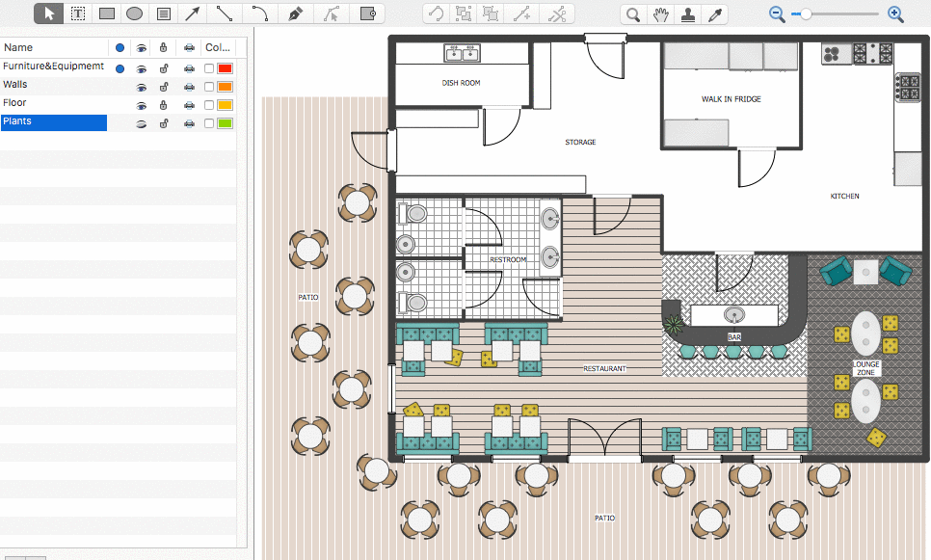Hide the Furniture&Equipmemt layer
The width and height of the screenshot is (931, 560).
click(142, 68)
